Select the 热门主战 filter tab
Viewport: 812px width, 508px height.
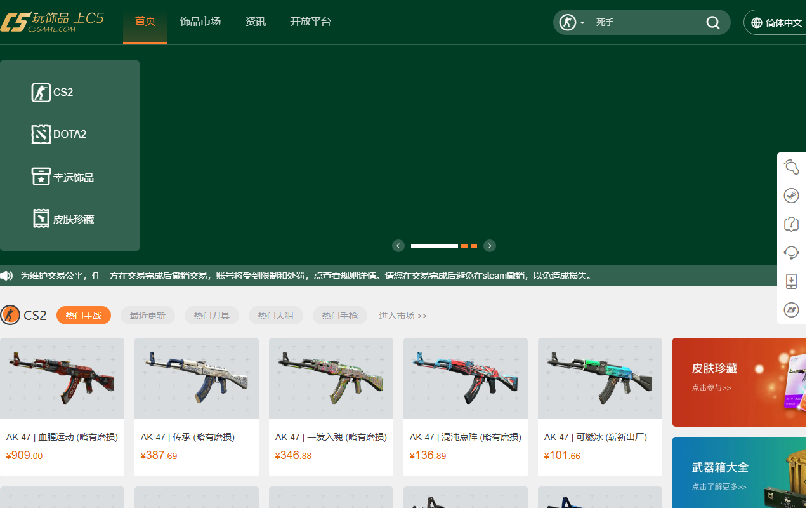84,316
